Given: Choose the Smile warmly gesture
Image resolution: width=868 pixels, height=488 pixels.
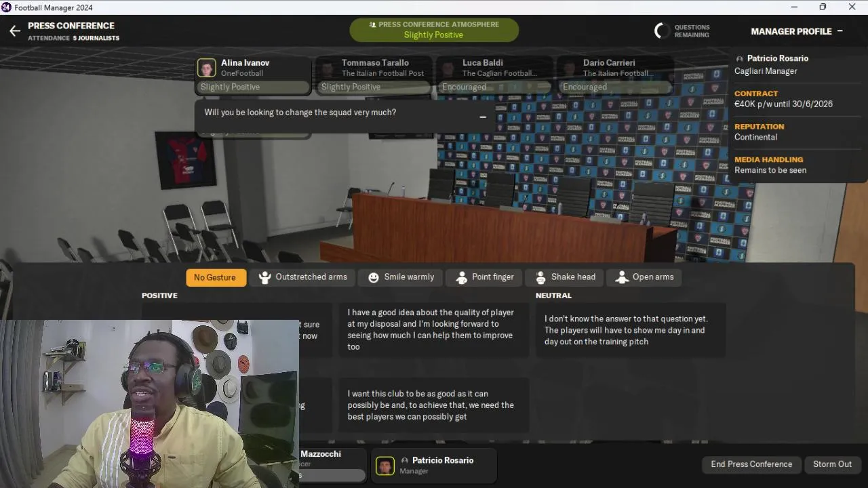Looking at the screenshot, I should 401,277.
